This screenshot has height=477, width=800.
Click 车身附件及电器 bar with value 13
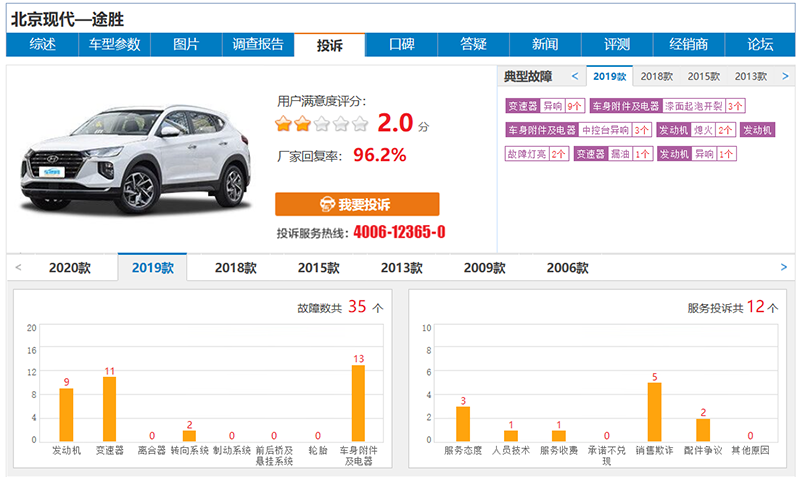(359, 403)
